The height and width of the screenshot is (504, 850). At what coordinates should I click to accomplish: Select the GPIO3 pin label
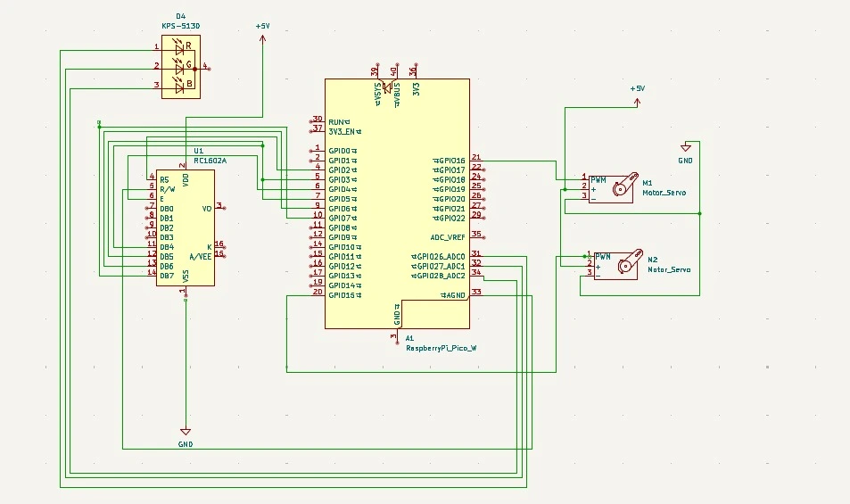(342, 179)
